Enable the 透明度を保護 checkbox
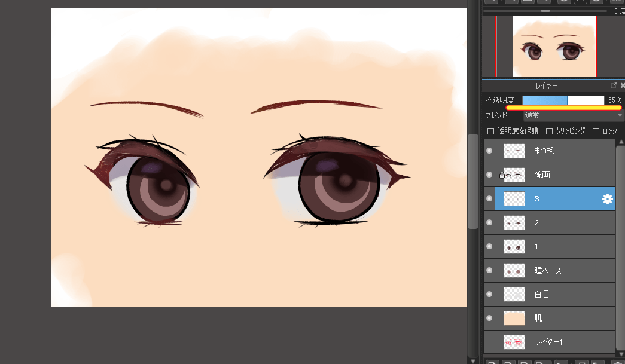This screenshot has width=625, height=364. pos(490,131)
